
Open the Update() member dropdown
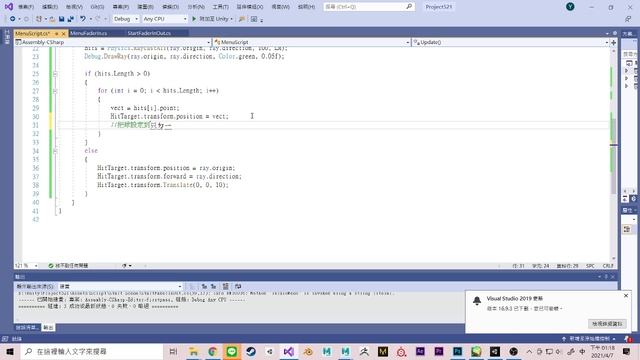click(510, 42)
